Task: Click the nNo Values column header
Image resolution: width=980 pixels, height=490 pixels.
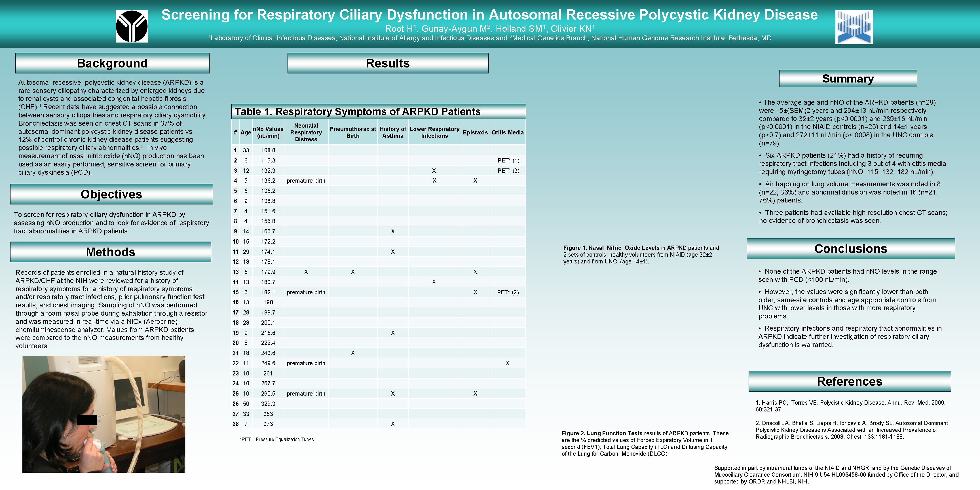Action: click(x=268, y=132)
